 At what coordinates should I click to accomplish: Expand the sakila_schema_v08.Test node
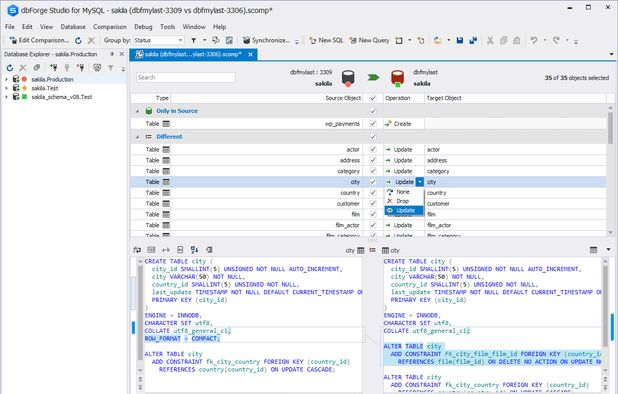point(6,97)
